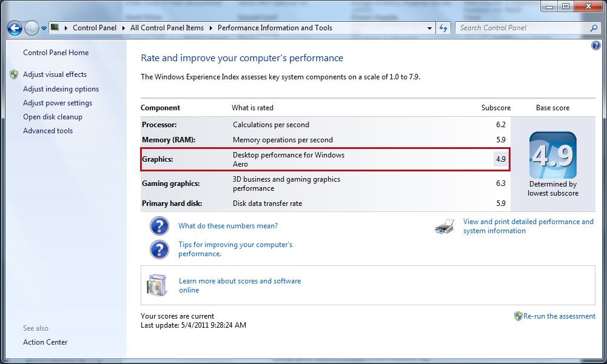Screen dimensions: 607x364
Task: Click 'Calculations per second' description
Action: pos(271,125)
